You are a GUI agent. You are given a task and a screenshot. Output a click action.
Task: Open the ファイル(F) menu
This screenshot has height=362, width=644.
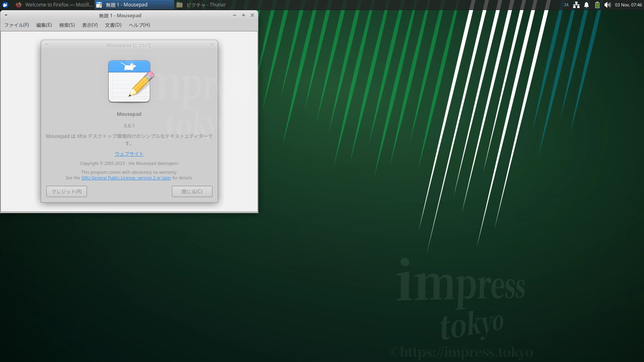pos(17,25)
